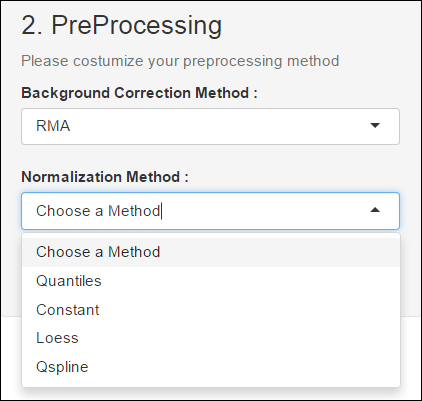Screen dimensions: 422x401
Task: Click the typed text in the Normalization field
Action: tap(98, 211)
